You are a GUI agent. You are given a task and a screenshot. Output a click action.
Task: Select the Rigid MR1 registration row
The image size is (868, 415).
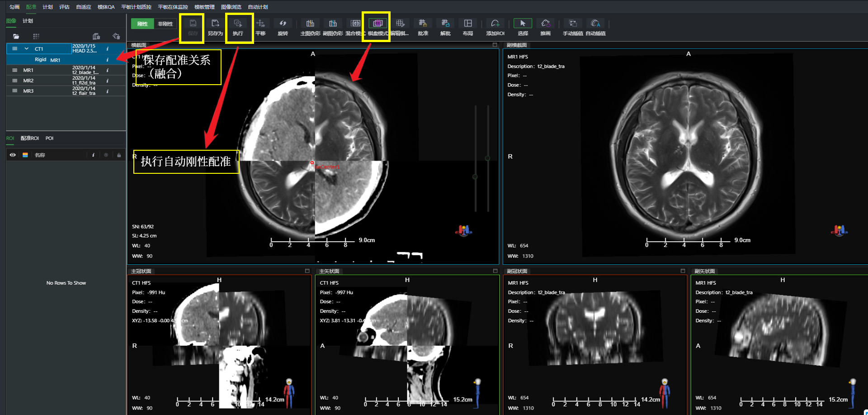(66, 60)
